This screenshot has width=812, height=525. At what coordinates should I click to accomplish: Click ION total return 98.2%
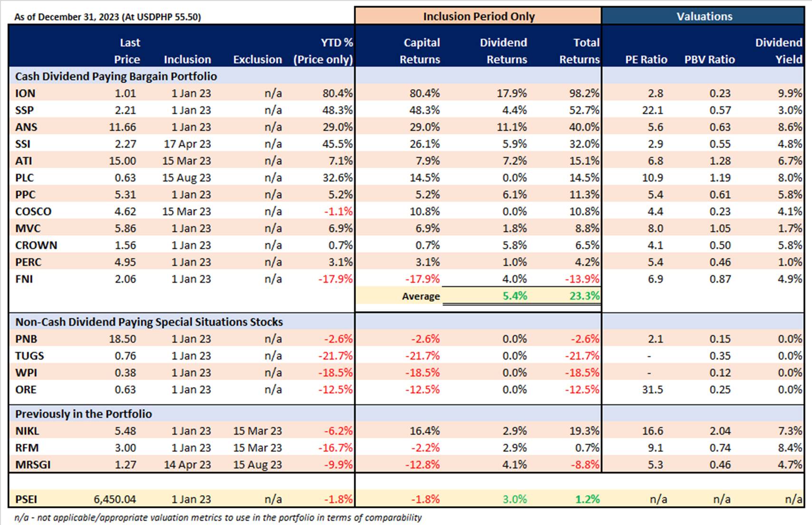coord(584,93)
